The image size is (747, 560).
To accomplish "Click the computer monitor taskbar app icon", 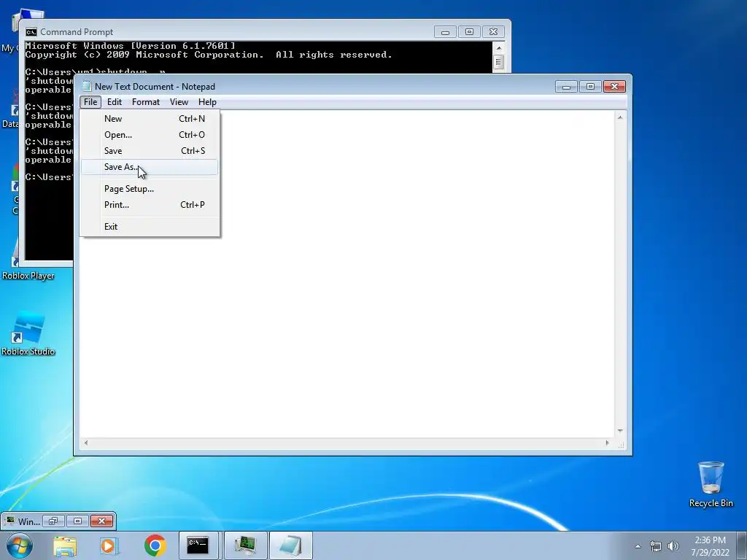I will click(245, 545).
